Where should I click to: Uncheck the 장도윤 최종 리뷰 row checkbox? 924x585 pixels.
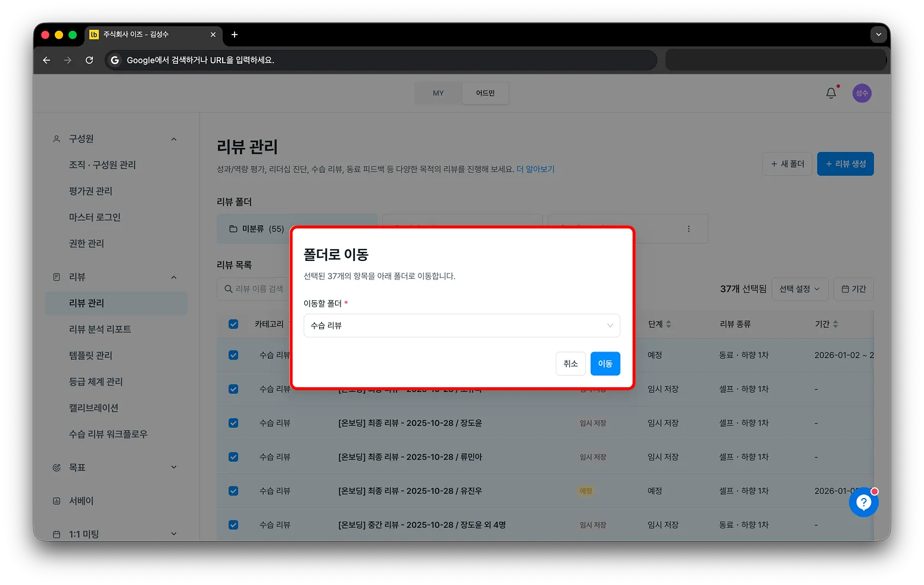[x=233, y=423]
